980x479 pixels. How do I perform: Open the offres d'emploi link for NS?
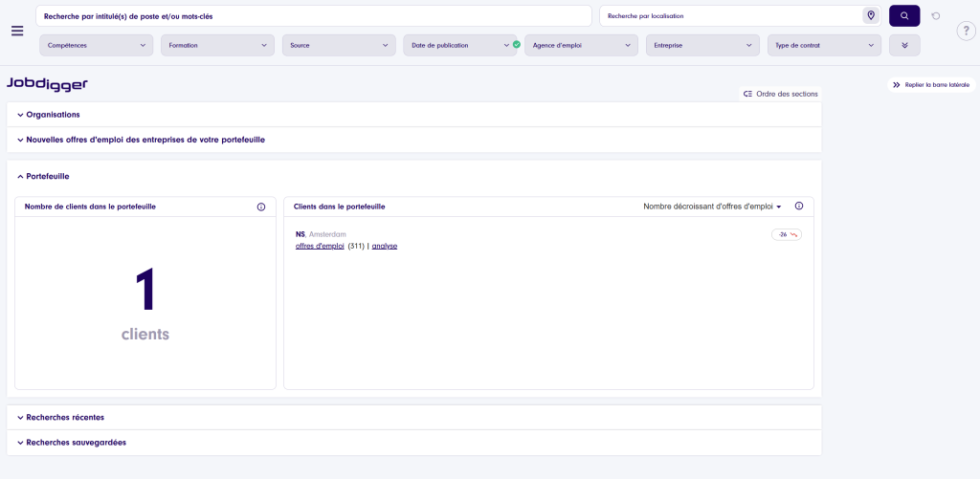point(320,247)
